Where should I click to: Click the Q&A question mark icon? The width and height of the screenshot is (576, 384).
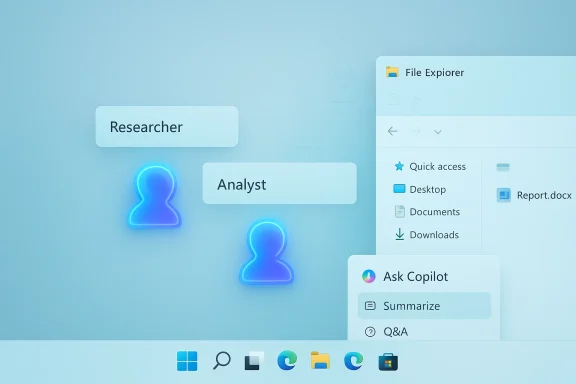pos(370,332)
